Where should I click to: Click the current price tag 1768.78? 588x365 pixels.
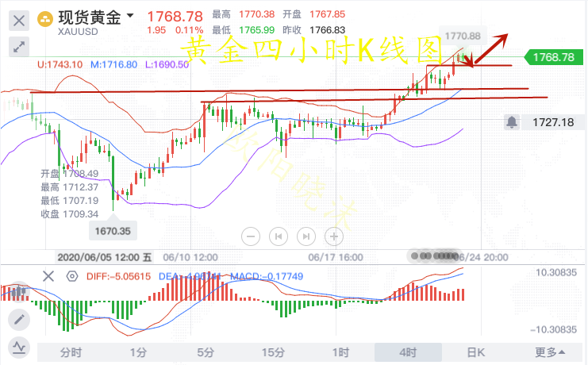tap(553, 57)
